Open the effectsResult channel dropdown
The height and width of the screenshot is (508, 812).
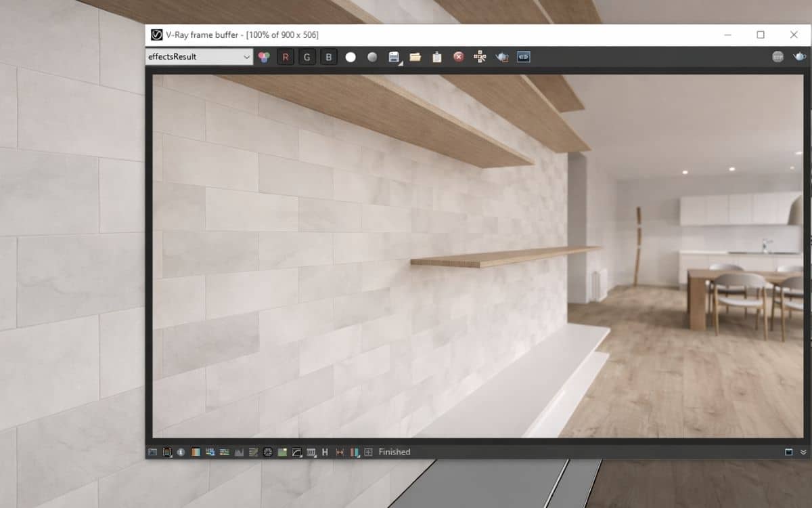tap(200, 57)
